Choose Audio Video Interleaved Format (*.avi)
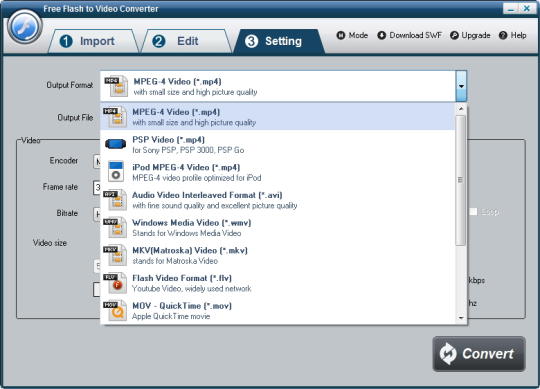The image size is (540, 389). (x=278, y=200)
